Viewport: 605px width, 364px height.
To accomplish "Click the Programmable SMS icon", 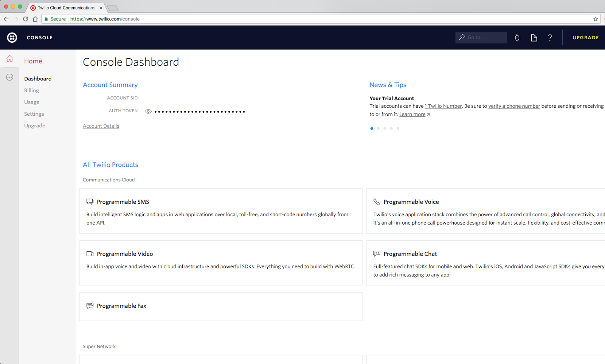I will tap(90, 202).
